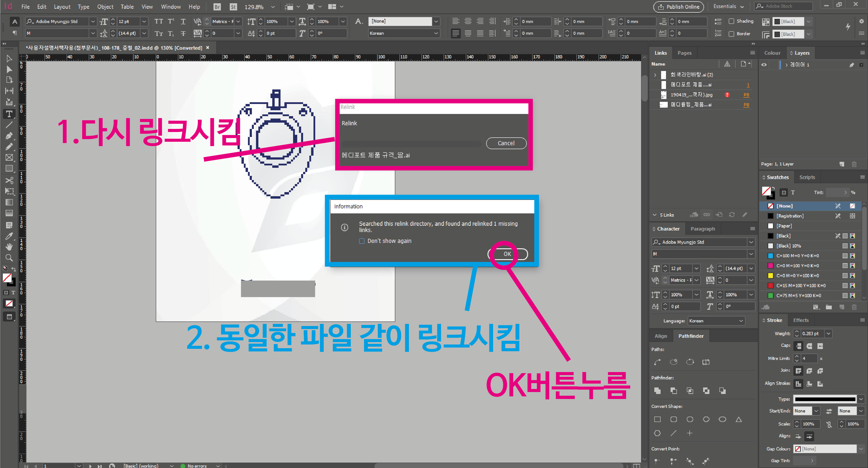Toggle visibility of 레이어 1 layer
The height and width of the screenshot is (468, 868).
tap(764, 65)
